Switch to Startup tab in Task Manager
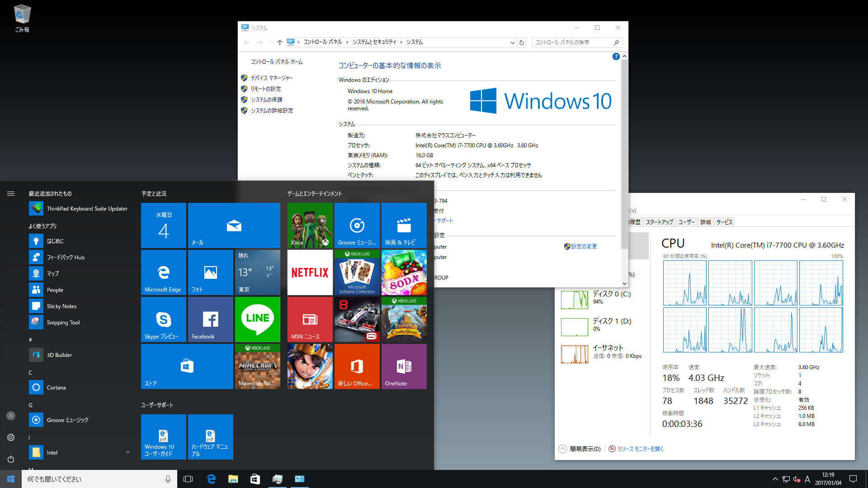This screenshot has width=868, height=488. coord(659,222)
